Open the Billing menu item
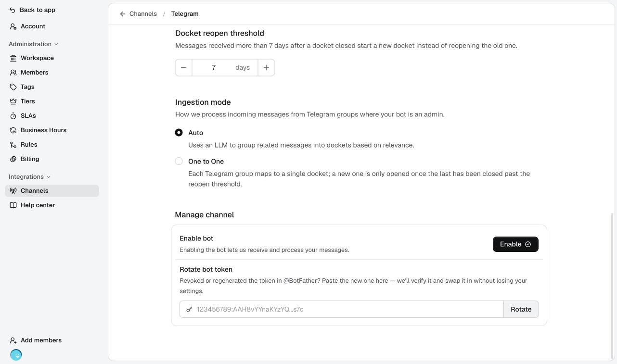Viewport: 617px width, 364px height. coord(52,159)
